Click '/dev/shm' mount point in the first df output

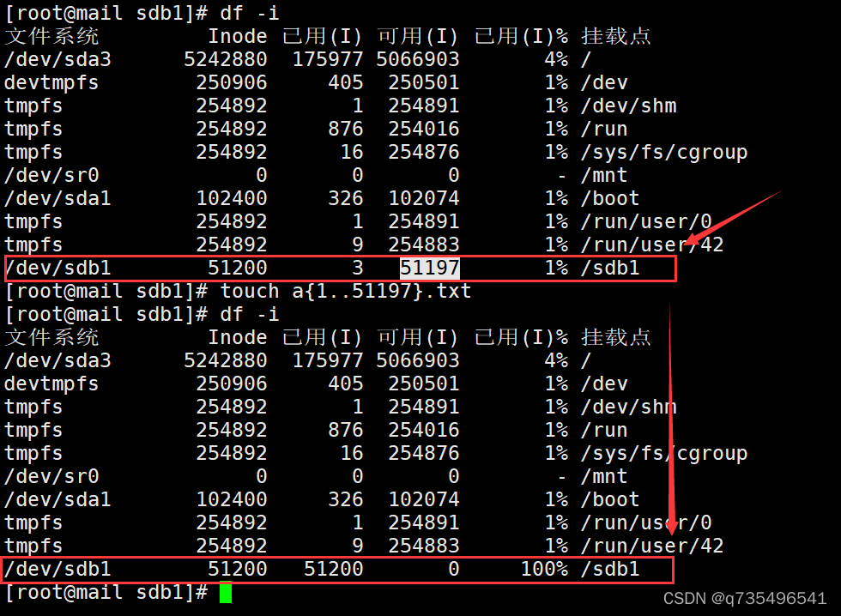point(628,106)
